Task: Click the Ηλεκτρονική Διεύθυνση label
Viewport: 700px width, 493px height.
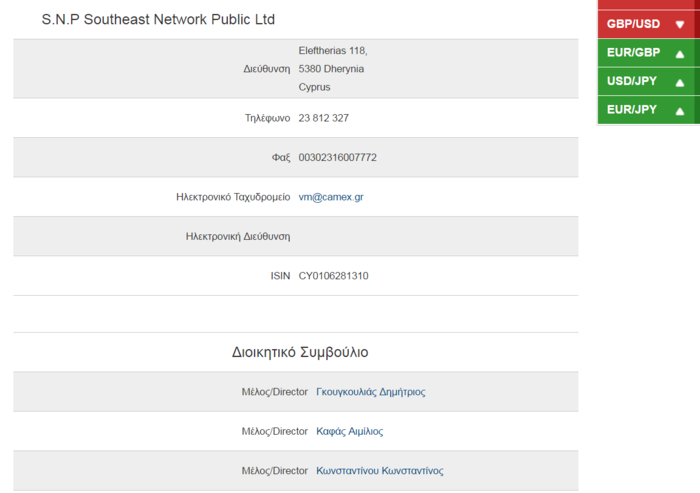Action: pyautogui.click(x=238, y=236)
